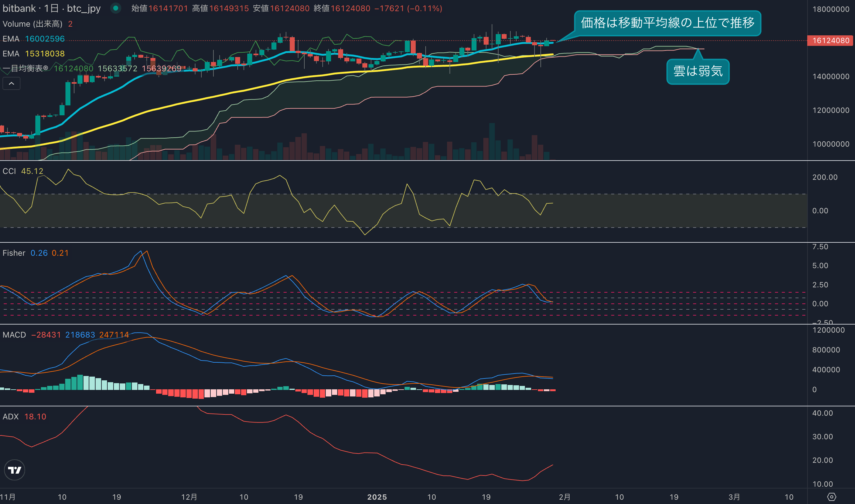The width and height of the screenshot is (855, 504).
Task: Click the 2025 label on time axis
Action: (x=377, y=497)
